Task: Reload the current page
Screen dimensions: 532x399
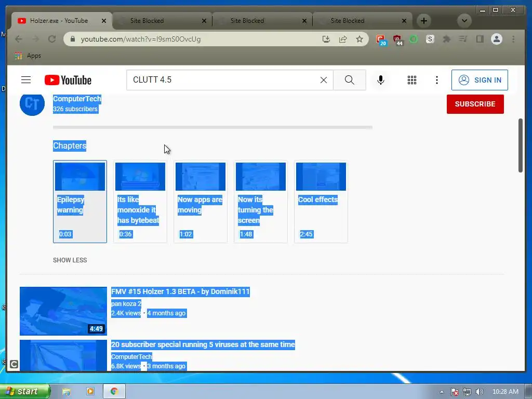Action: pyautogui.click(x=52, y=39)
